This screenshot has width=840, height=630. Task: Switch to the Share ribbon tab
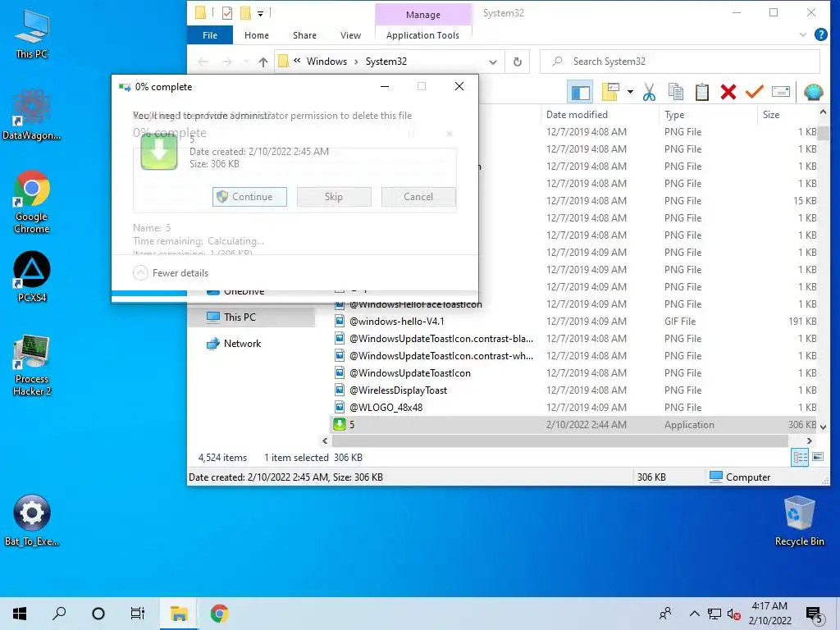click(x=304, y=35)
